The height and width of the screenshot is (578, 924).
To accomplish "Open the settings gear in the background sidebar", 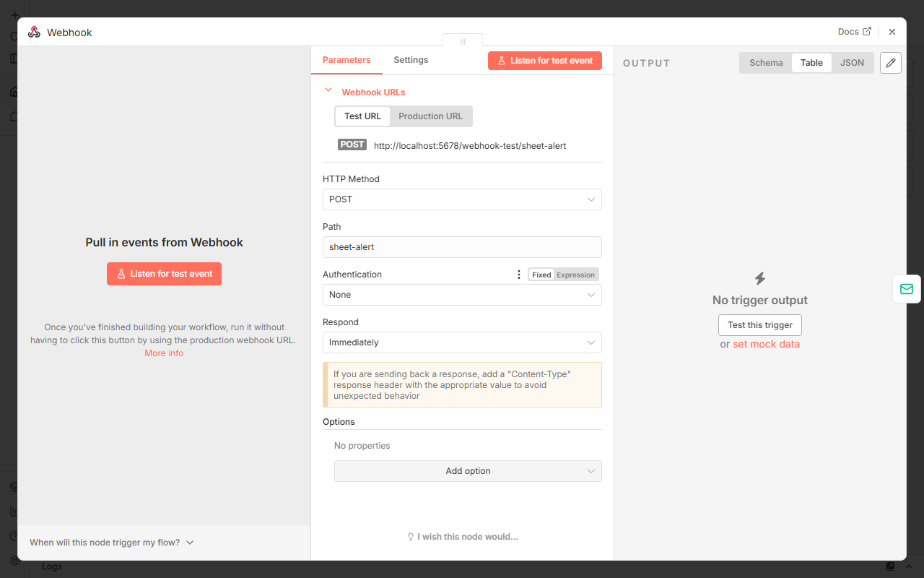I will click(15, 561).
